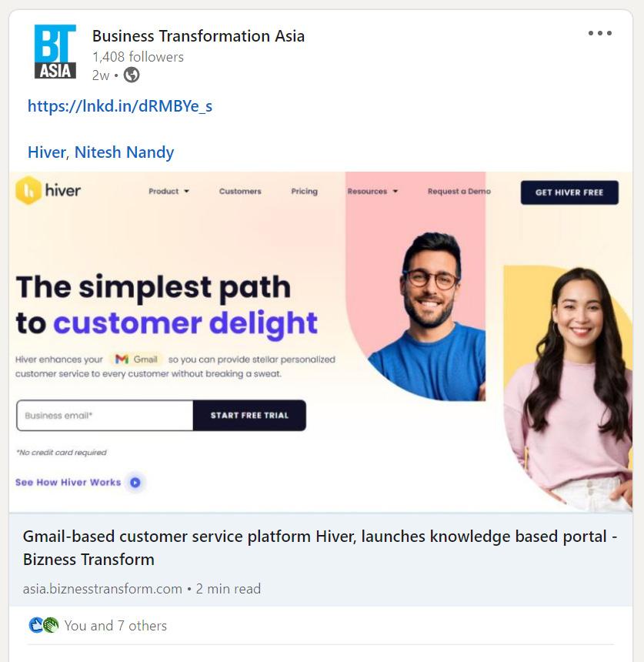Click Request a Demo in navigation
Viewport: 644px width, 662px height.
(459, 191)
